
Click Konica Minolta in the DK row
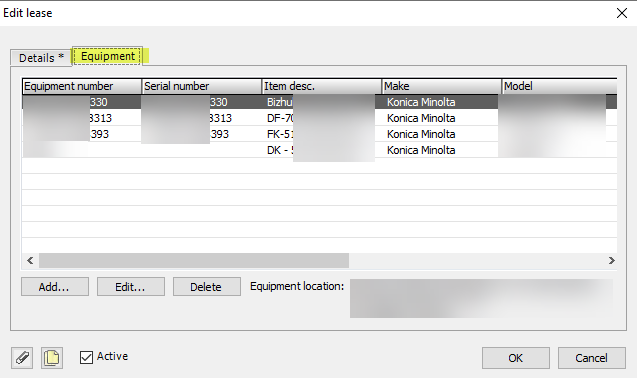(x=421, y=150)
